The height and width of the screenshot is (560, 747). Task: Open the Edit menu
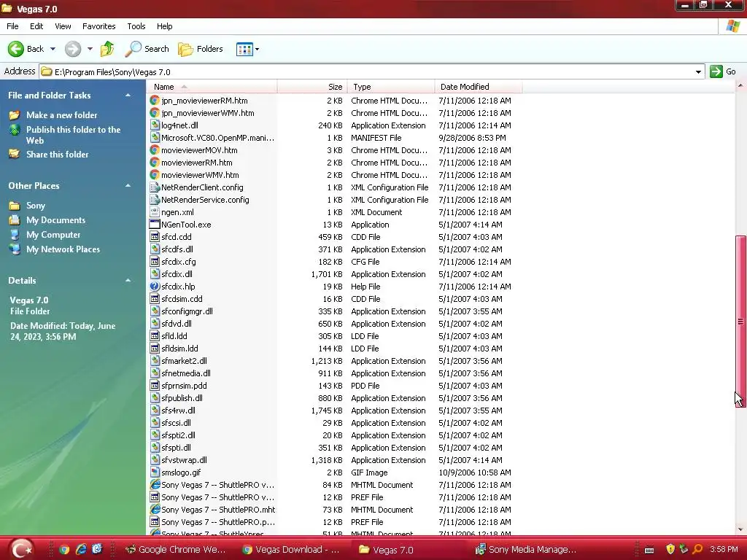point(36,26)
